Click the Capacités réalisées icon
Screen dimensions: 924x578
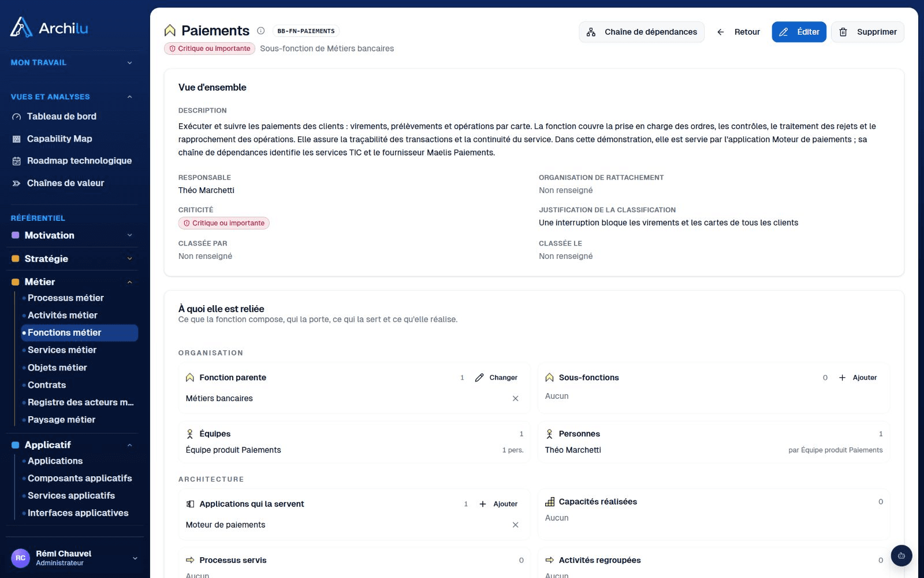pos(549,502)
